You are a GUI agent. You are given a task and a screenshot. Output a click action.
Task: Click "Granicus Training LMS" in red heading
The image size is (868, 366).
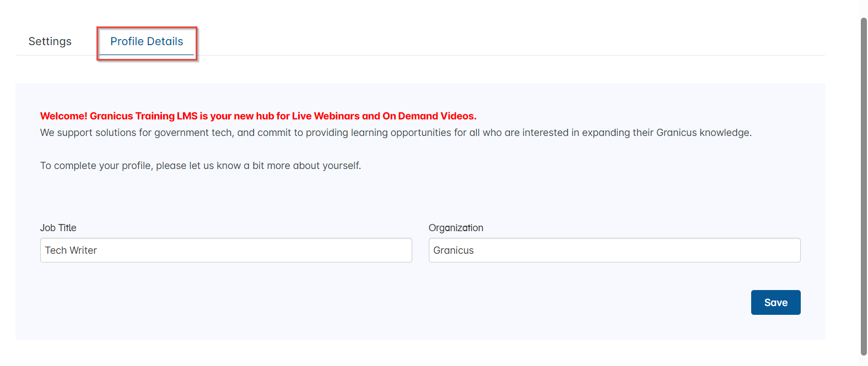pos(143,116)
